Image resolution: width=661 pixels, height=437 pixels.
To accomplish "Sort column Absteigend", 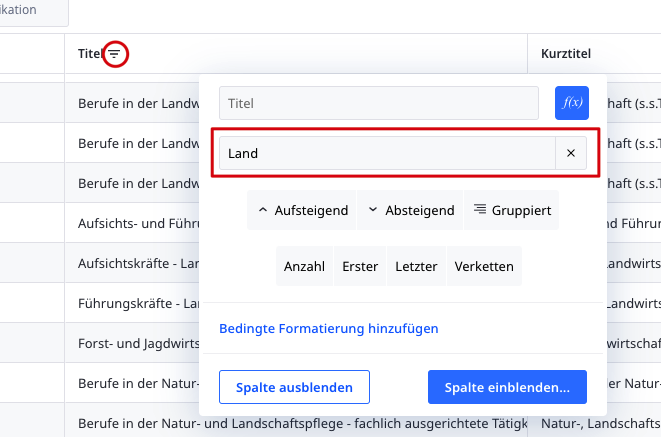I will point(411,210).
